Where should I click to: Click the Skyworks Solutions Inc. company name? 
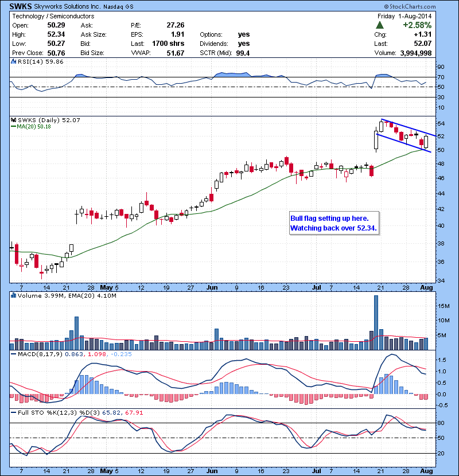67,6
